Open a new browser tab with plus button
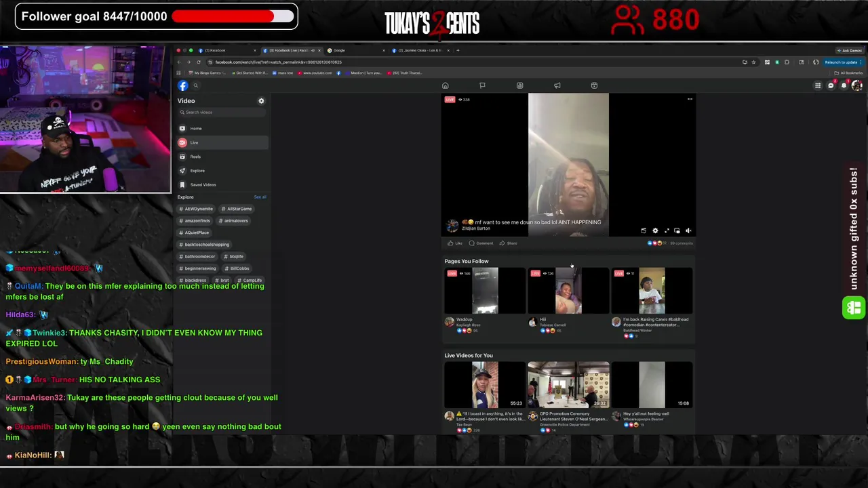Screen dimensions: 868x488 pos(458,50)
